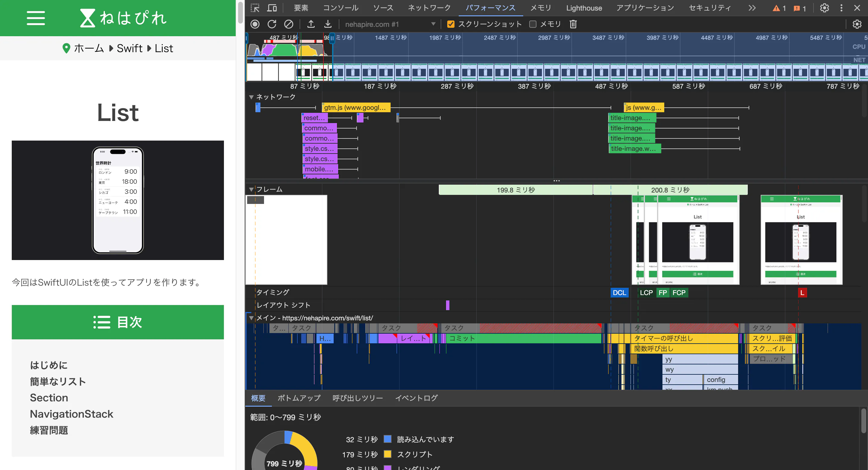Screen dimensions: 868x470
Task: Toggle the device toolbar icon
Action: click(x=272, y=8)
